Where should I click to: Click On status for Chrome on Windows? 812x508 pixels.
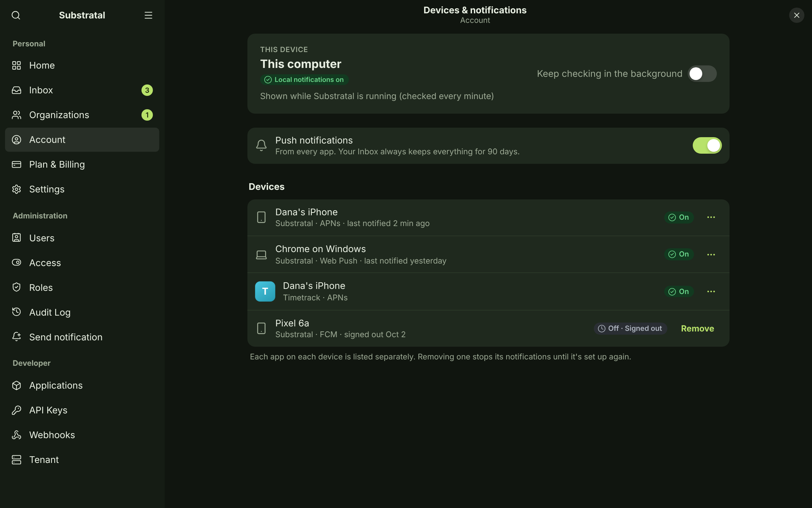[679, 254]
